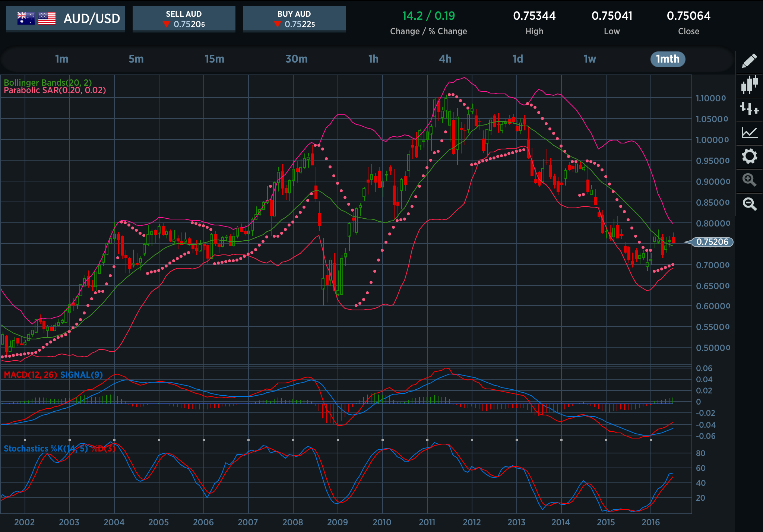This screenshot has width=763, height=532.
Task: Select the 1mth timeframe
Action: (x=668, y=59)
